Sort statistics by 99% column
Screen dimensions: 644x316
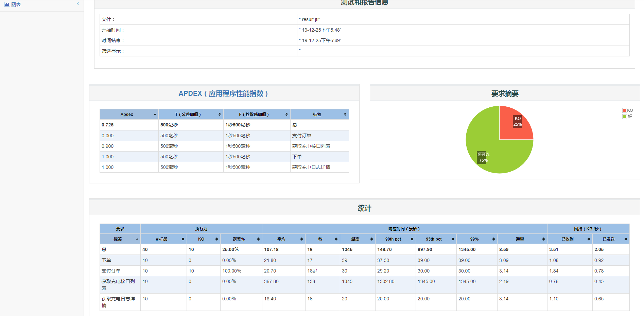coord(477,239)
